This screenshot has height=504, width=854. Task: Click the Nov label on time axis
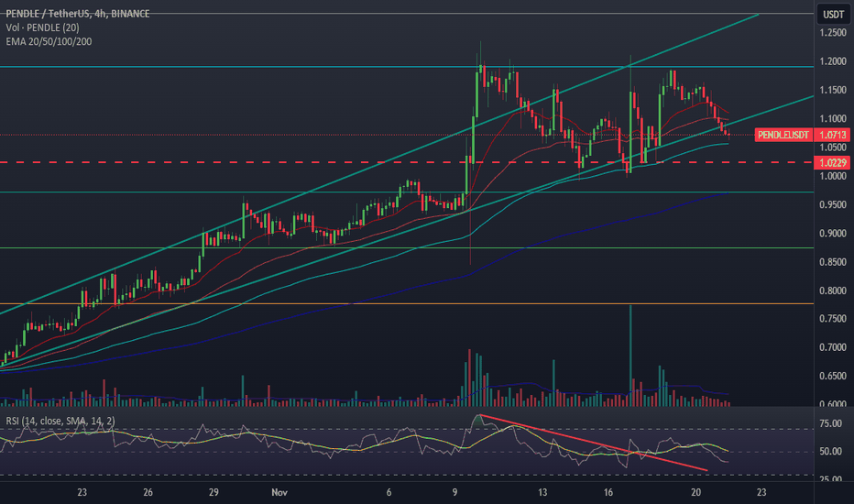(x=279, y=493)
